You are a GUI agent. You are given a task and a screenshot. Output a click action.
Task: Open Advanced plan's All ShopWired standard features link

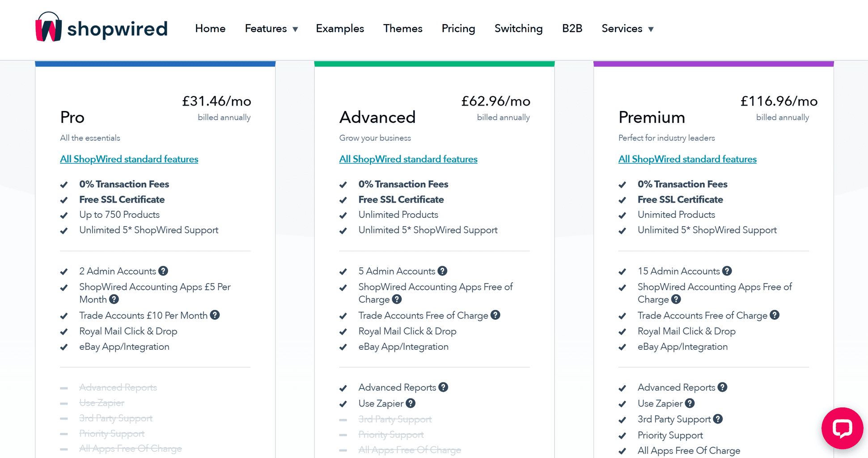tap(408, 159)
